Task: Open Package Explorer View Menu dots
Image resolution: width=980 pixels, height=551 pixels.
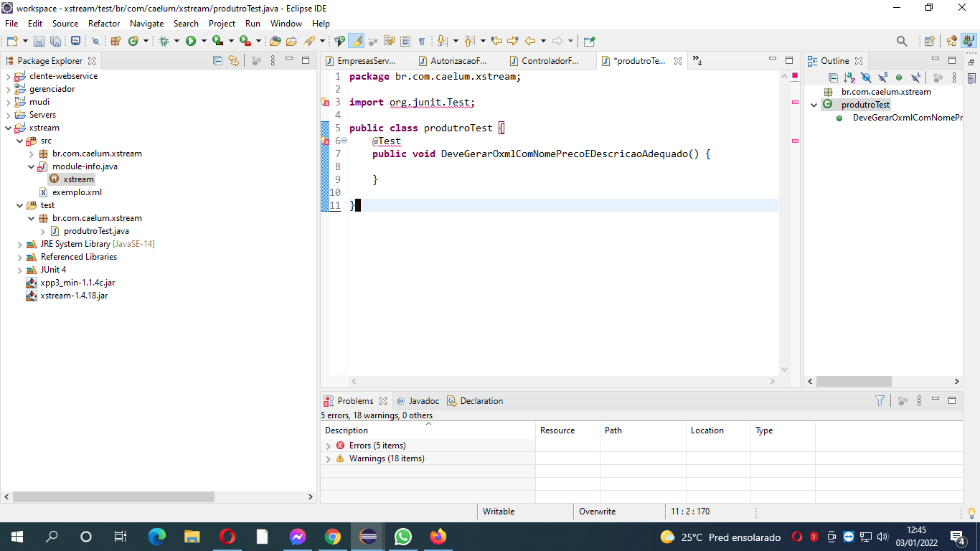Action: pos(273,61)
